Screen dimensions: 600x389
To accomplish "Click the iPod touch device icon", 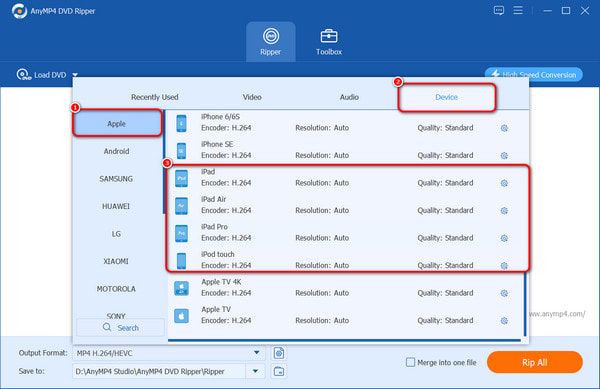I will point(181,261).
